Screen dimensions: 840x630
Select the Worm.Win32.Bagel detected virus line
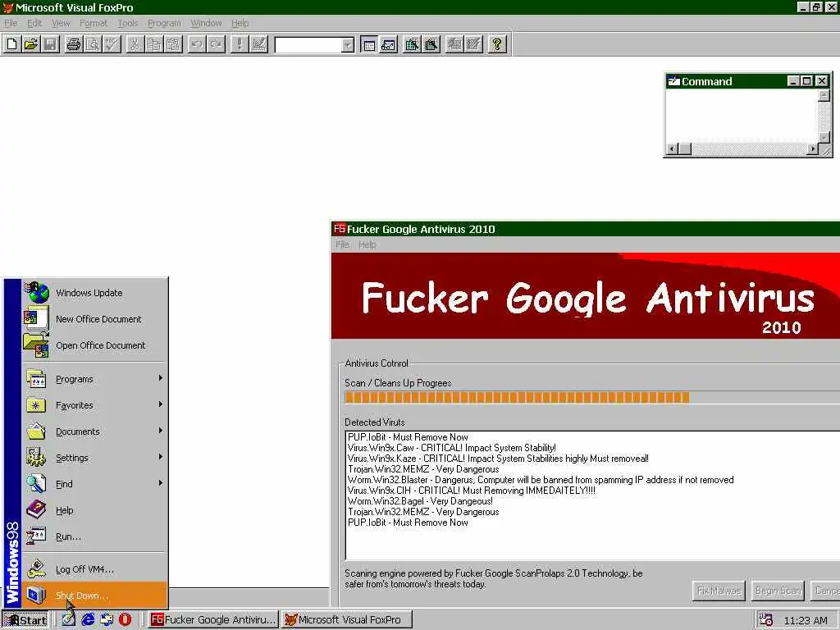pos(420,501)
